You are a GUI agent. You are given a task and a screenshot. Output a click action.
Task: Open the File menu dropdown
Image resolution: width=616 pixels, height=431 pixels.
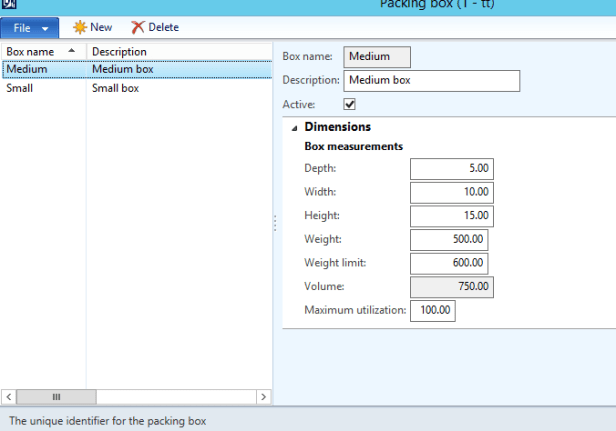point(32,27)
